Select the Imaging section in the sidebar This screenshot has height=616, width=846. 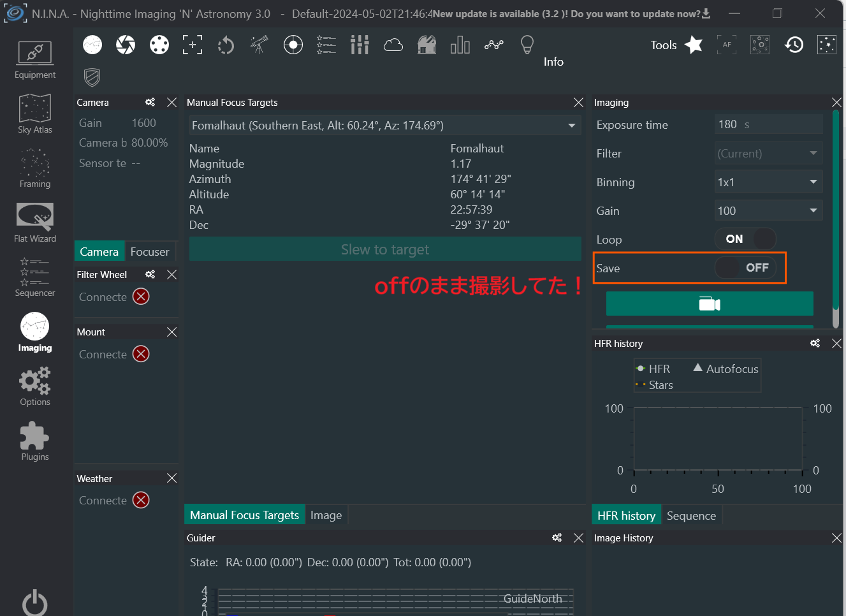(35, 332)
